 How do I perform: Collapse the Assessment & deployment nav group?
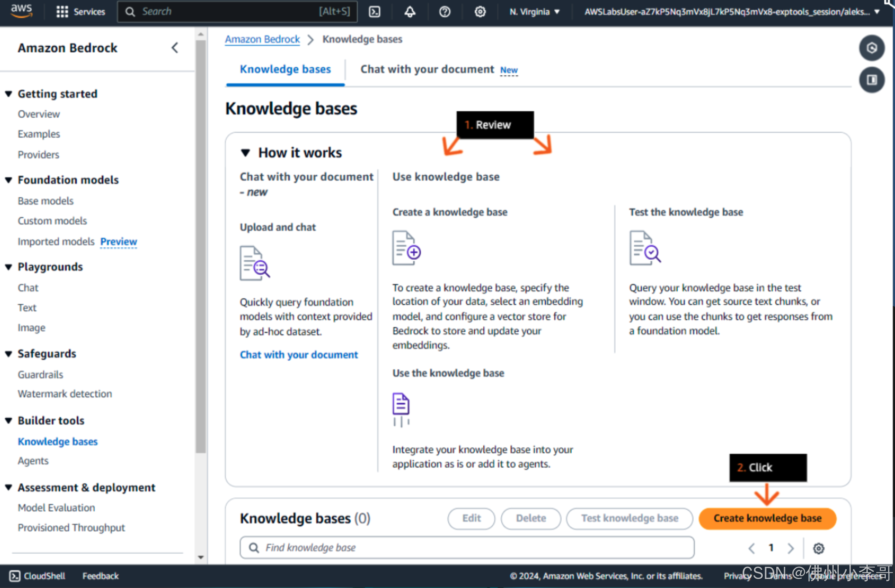pos(9,487)
